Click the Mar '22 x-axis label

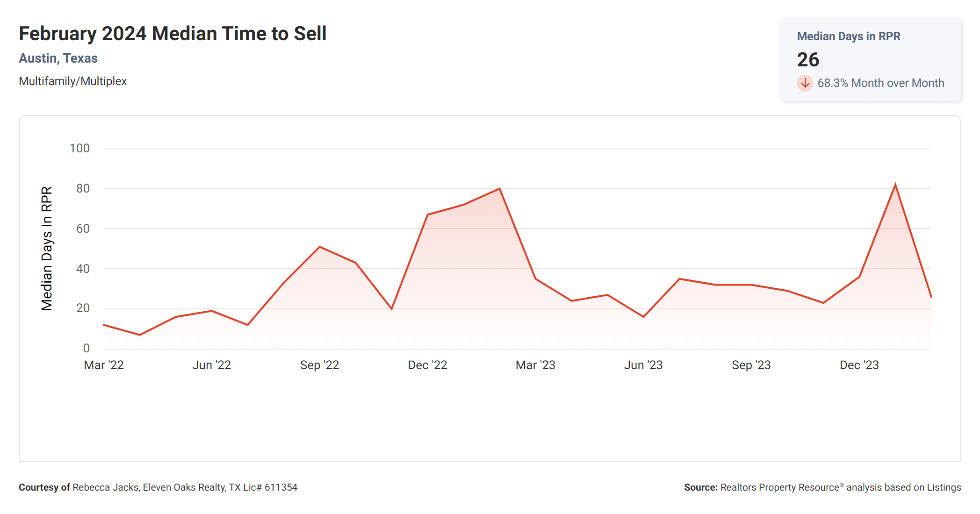click(104, 365)
